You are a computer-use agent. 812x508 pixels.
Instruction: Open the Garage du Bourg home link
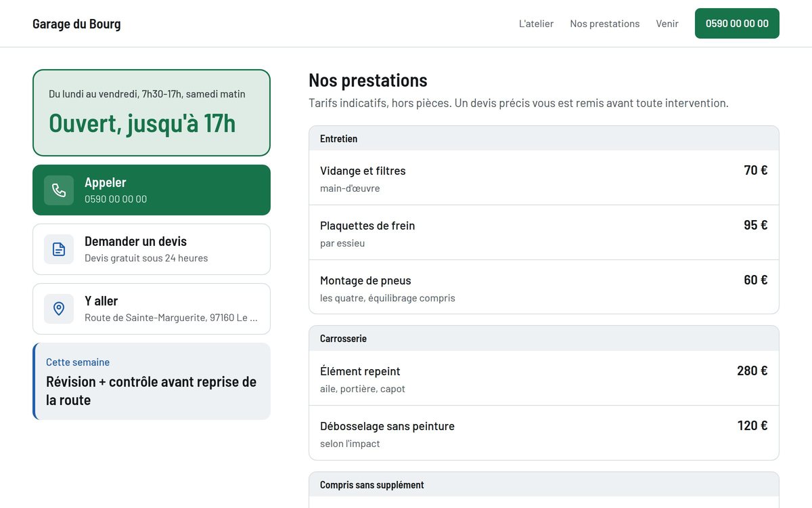(76, 24)
